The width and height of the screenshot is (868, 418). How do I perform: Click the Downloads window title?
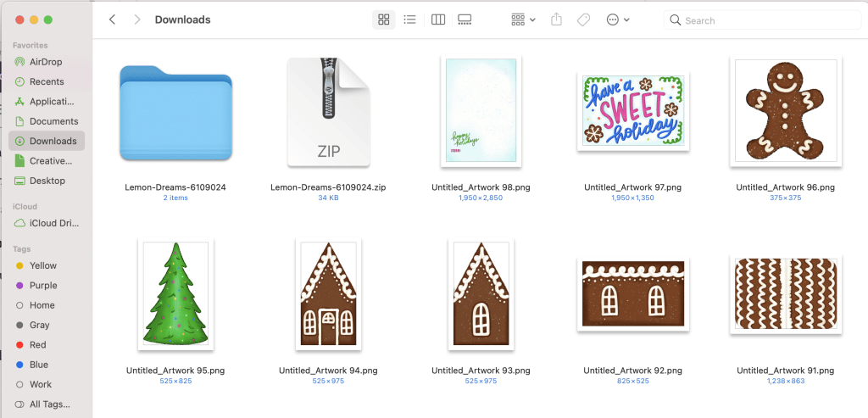tap(183, 20)
